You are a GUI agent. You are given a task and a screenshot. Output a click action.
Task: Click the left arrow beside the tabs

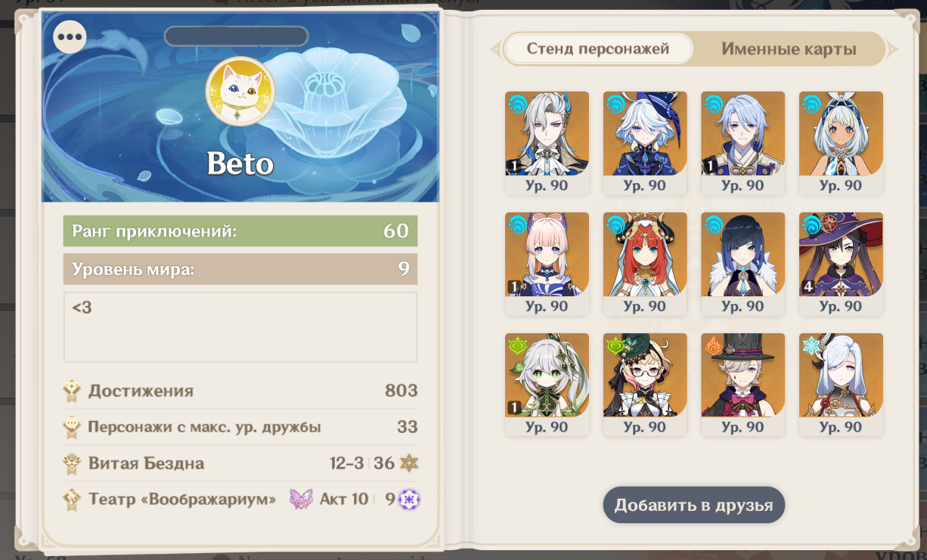coord(495,50)
